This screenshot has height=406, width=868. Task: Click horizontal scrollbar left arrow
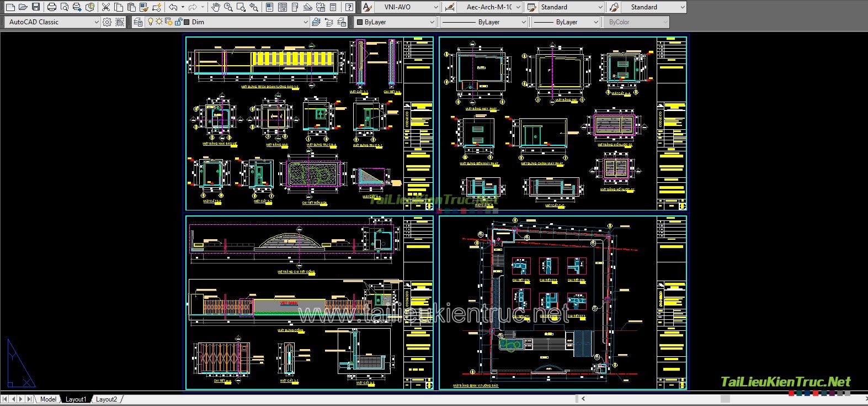coord(583,399)
